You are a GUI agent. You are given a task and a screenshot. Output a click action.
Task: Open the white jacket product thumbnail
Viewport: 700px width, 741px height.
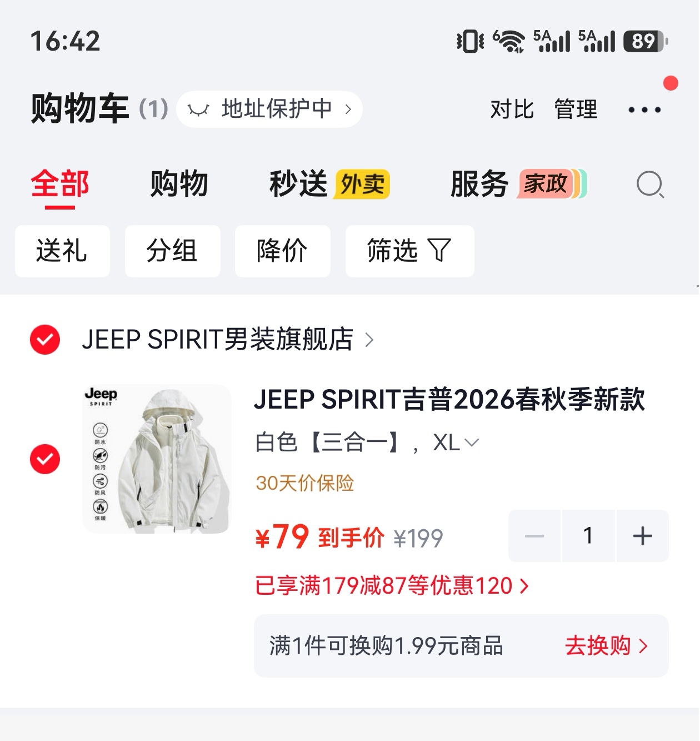157,459
